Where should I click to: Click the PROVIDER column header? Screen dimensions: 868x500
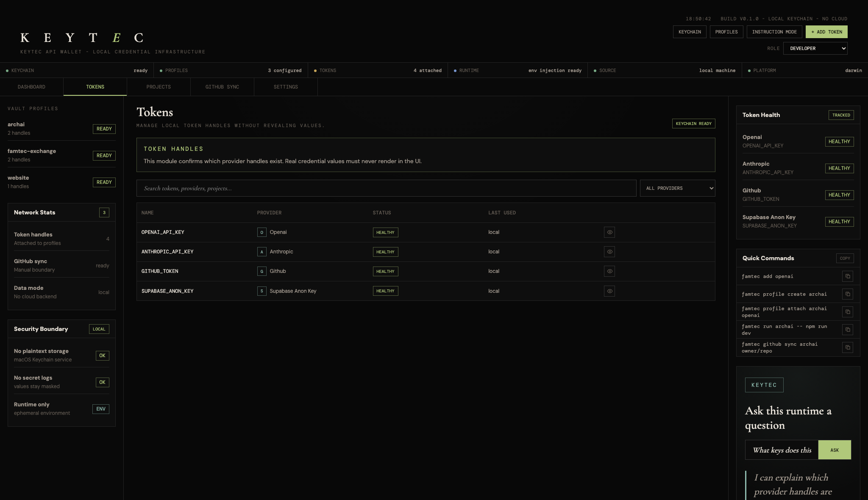click(269, 213)
